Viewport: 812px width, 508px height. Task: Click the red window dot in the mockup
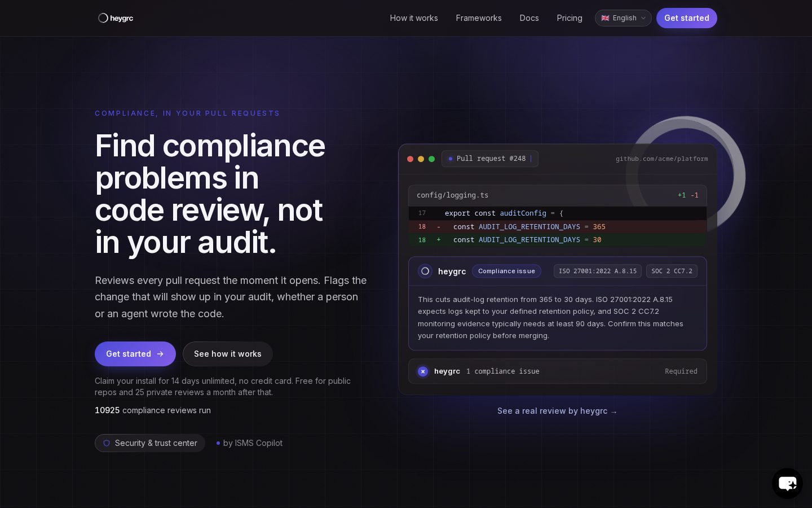[410, 159]
